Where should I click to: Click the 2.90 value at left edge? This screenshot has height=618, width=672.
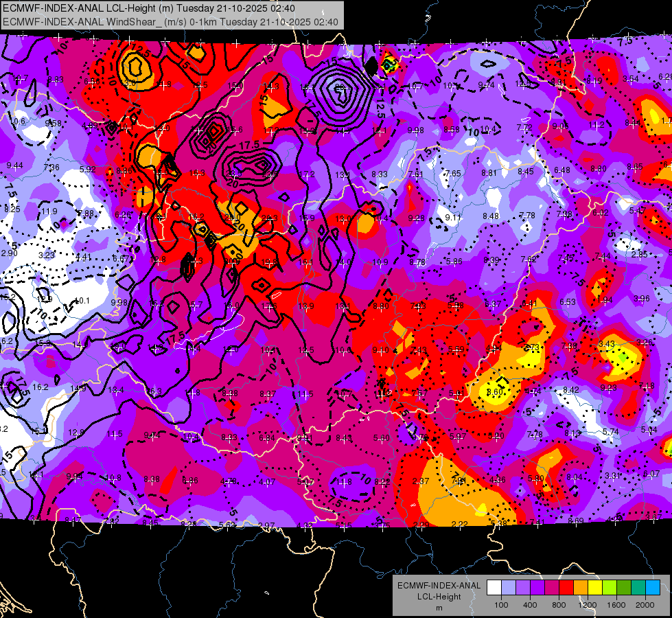pos(9,253)
